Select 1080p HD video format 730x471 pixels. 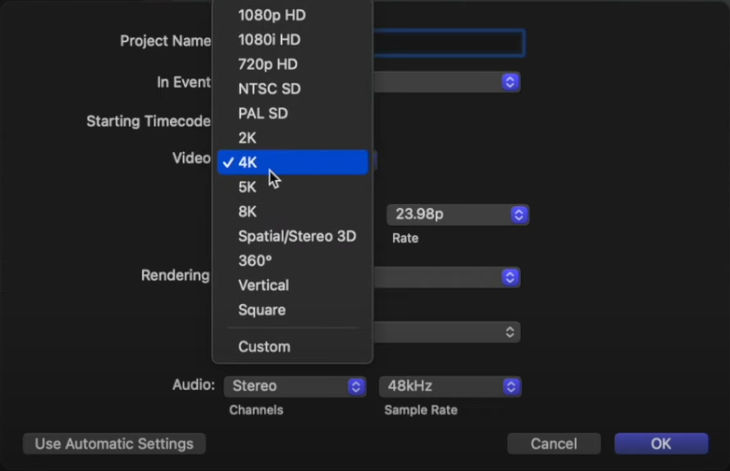coord(271,15)
